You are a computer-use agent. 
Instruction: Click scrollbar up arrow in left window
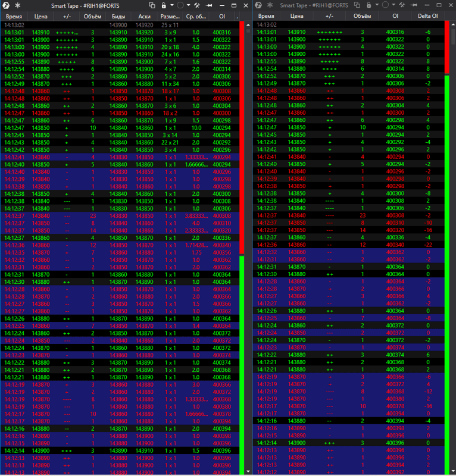248,25
